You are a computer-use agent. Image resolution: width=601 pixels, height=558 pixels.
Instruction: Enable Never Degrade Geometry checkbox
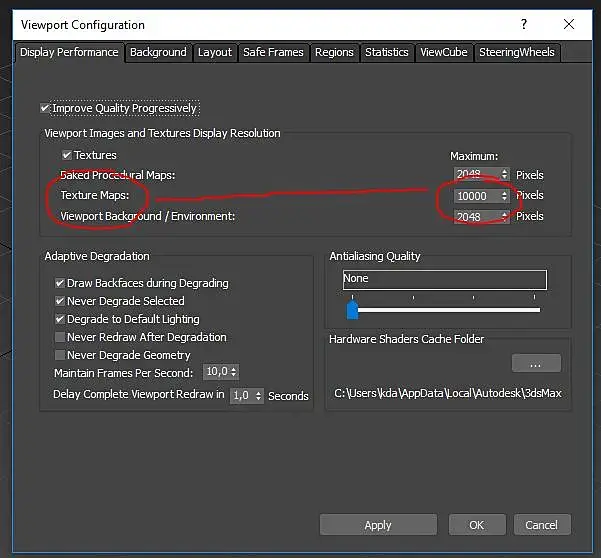coord(60,355)
